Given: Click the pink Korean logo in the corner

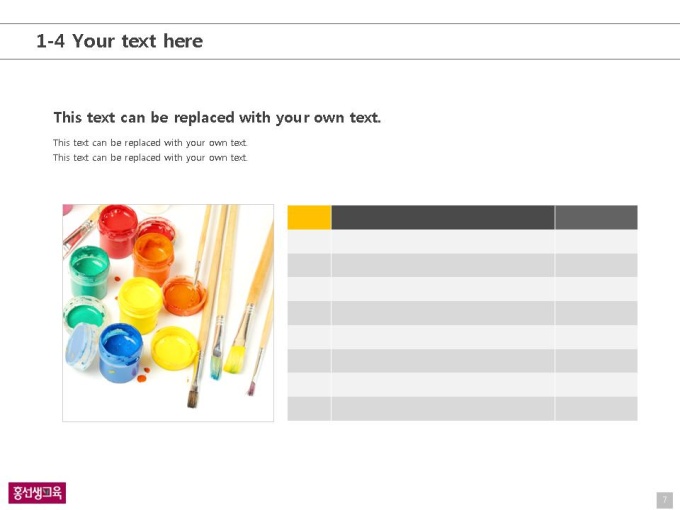Looking at the screenshot, I should click(x=37, y=493).
